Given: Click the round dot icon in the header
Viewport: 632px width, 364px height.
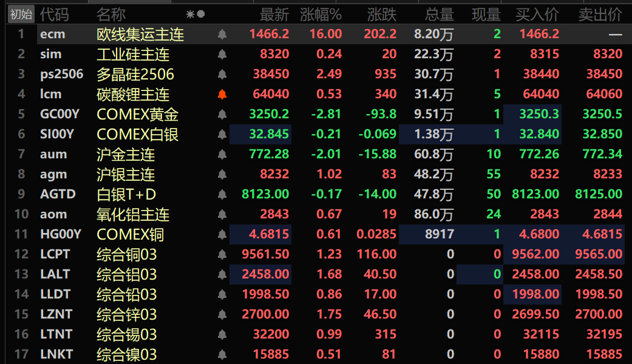Looking at the screenshot, I should pos(201,14).
